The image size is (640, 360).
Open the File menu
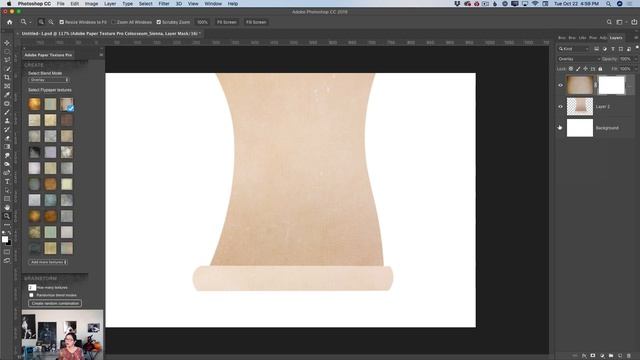point(60,4)
